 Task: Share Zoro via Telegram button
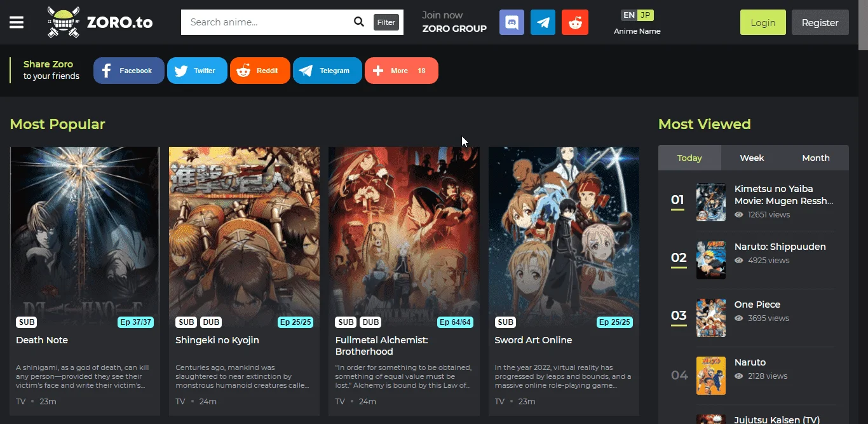(x=327, y=71)
